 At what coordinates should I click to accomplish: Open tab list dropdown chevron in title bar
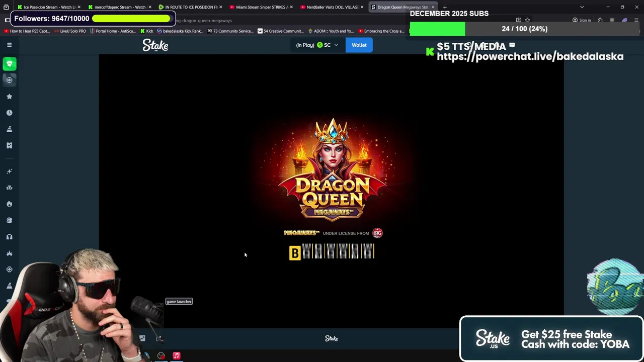[x=582, y=7]
